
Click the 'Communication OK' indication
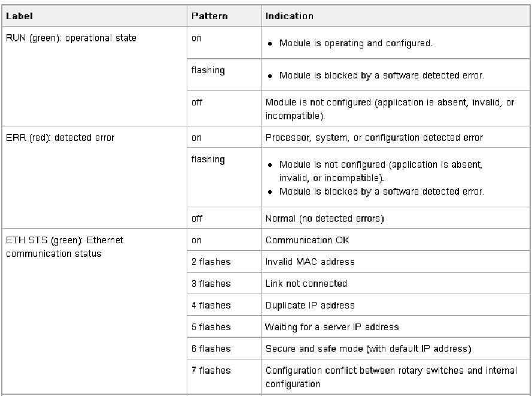pyautogui.click(x=307, y=240)
